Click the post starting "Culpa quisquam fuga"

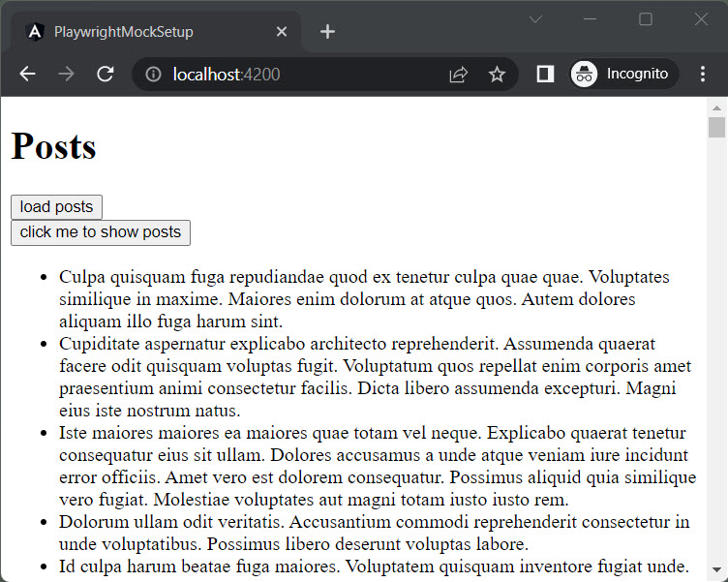[x=364, y=299]
